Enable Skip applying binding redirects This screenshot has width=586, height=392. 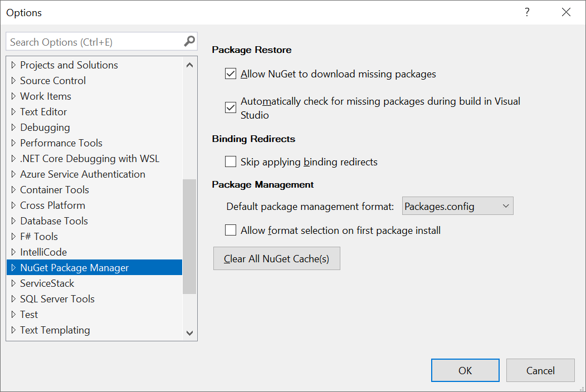pyautogui.click(x=231, y=162)
